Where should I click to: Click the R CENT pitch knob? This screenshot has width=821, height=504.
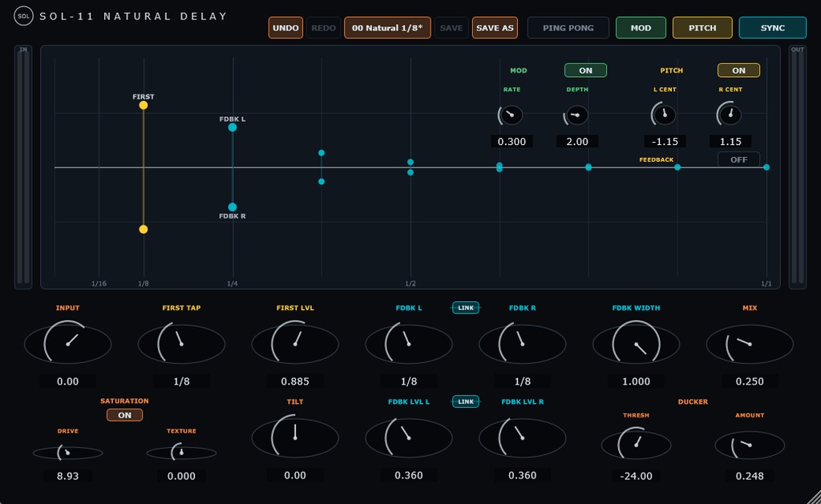point(730,114)
